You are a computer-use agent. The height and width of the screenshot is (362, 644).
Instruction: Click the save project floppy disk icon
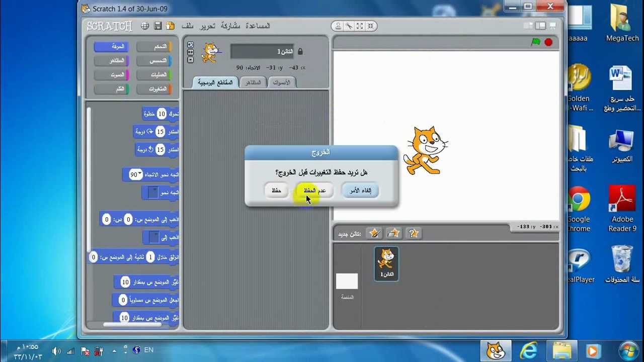(157, 26)
